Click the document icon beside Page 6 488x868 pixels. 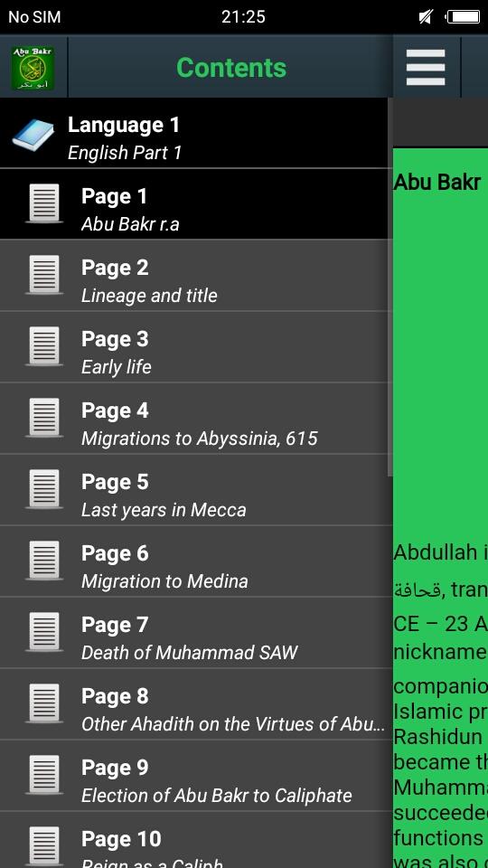click(x=44, y=561)
